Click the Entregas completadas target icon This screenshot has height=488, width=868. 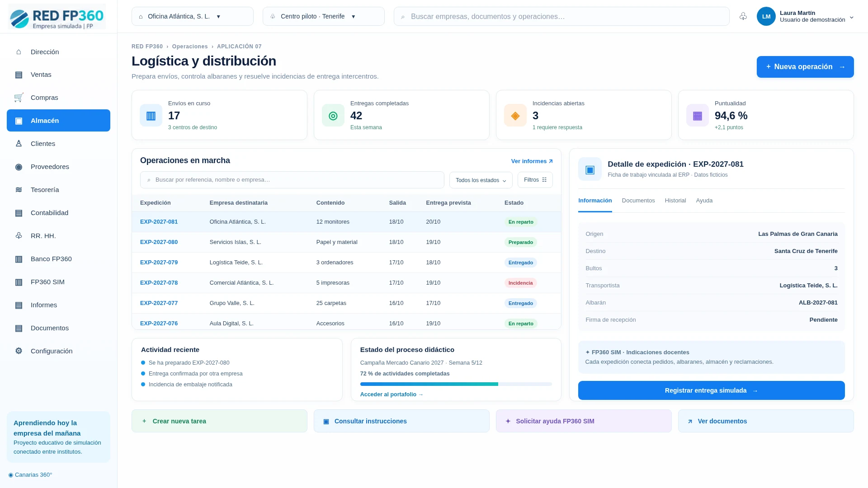[333, 116]
